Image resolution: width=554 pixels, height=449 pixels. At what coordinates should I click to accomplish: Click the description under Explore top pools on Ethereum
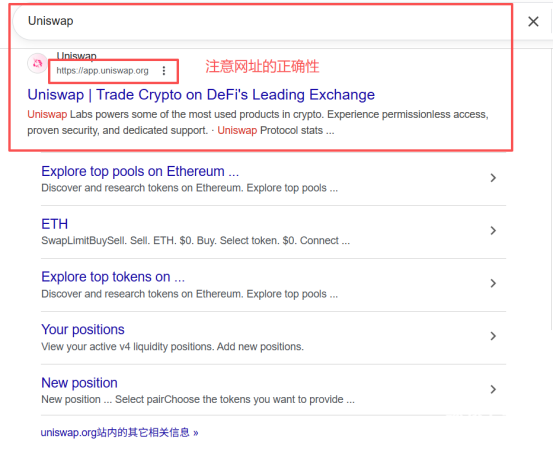[190, 188]
